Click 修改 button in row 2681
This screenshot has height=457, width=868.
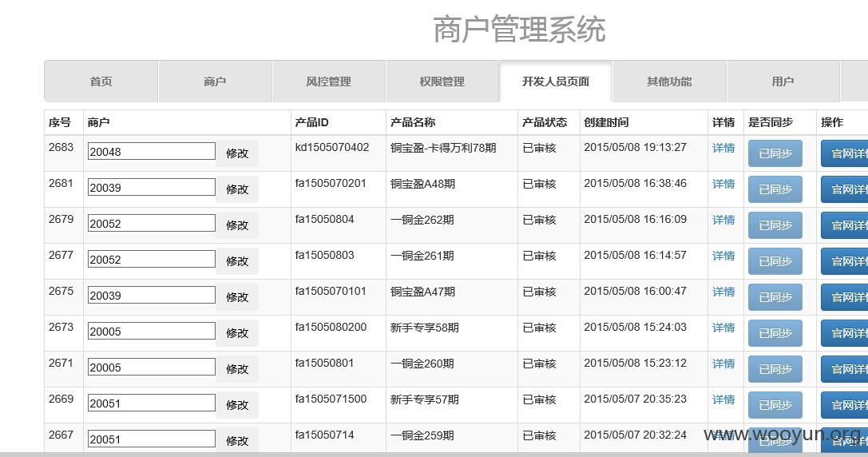tap(237, 189)
